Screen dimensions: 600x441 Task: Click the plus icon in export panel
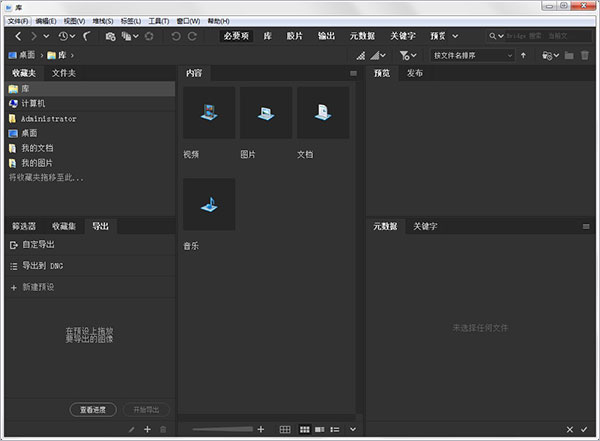pos(147,429)
